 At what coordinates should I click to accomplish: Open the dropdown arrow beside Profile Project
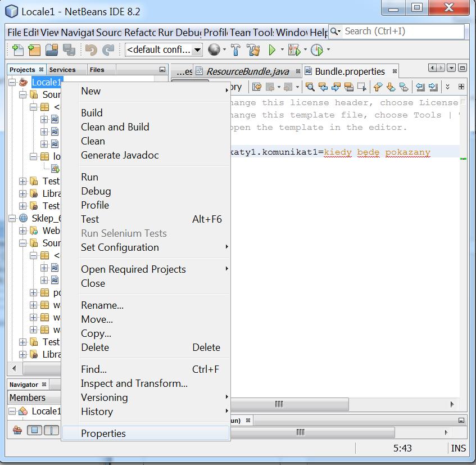328,49
